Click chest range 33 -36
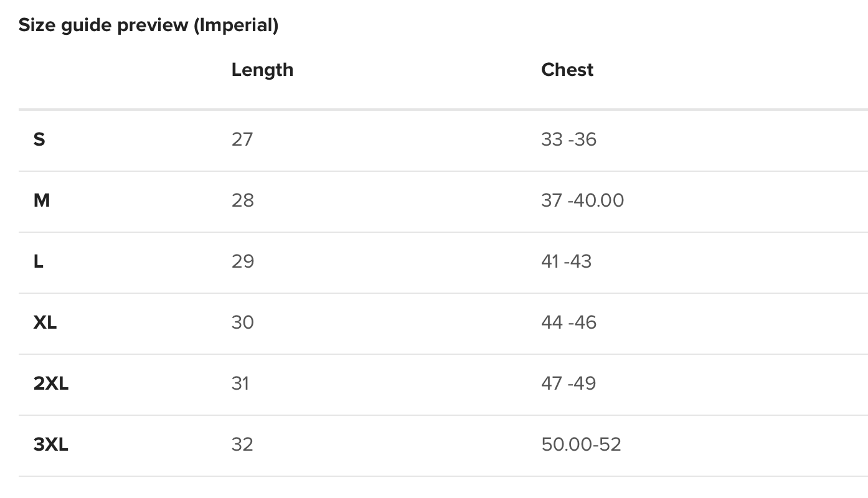Screen dimensions: 868x498 (x=568, y=139)
